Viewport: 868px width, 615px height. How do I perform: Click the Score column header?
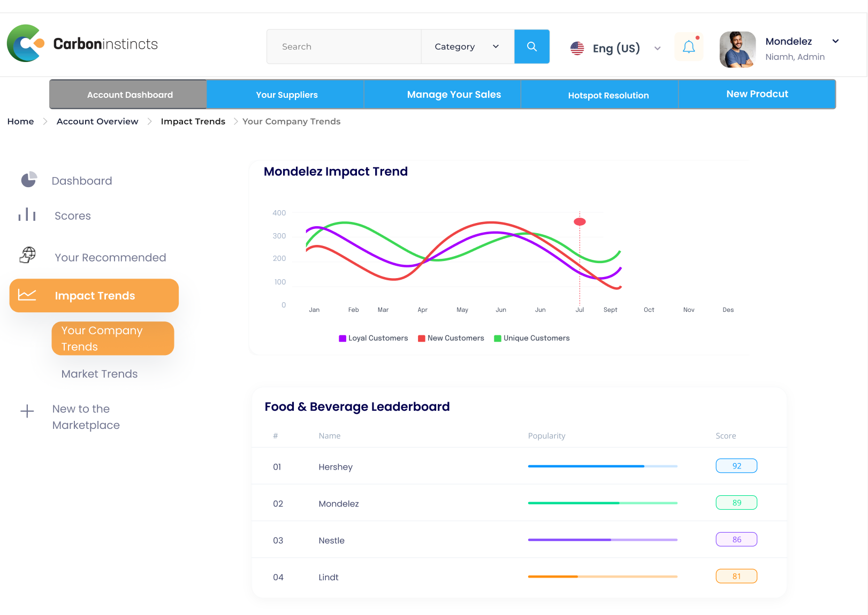[726, 436]
